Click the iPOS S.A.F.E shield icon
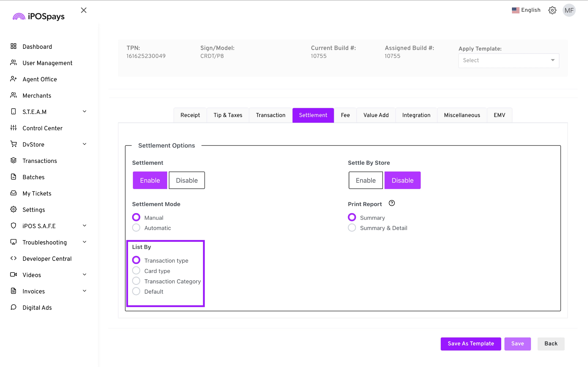 click(13, 226)
